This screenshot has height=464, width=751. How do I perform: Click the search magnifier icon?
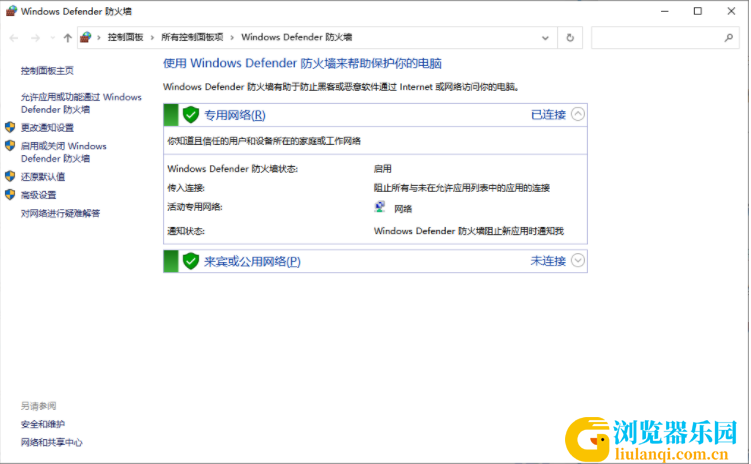tap(728, 38)
